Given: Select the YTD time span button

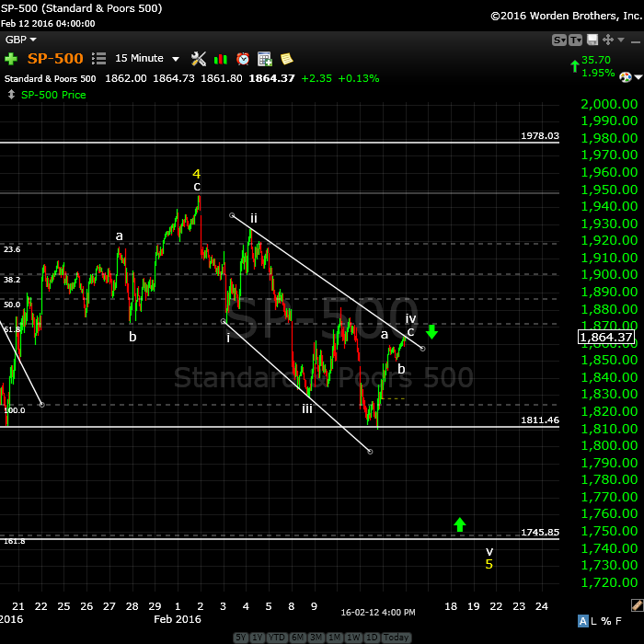Looking at the screenshot, I should 277,638.
